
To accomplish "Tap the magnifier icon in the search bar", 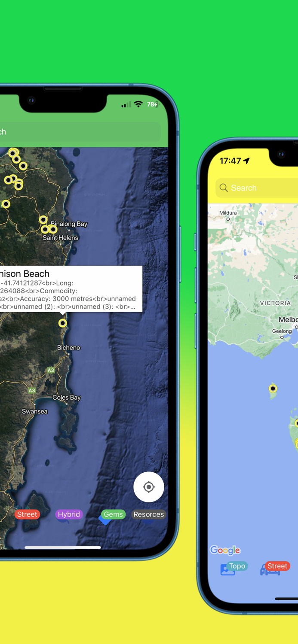I will click(224, 188).
